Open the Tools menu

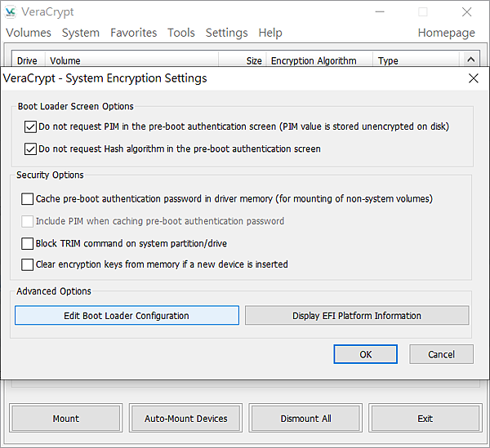[181, 33]
